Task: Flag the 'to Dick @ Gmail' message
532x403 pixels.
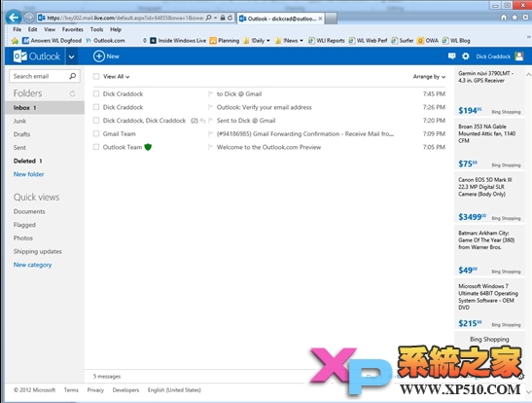Action: coord(210,93)
